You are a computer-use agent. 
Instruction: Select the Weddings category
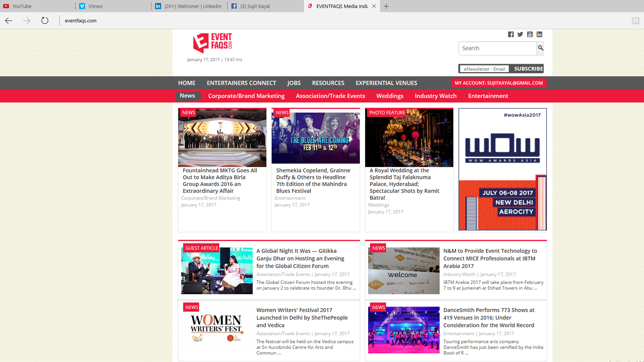pyautogui.click(x=390, y=96)
